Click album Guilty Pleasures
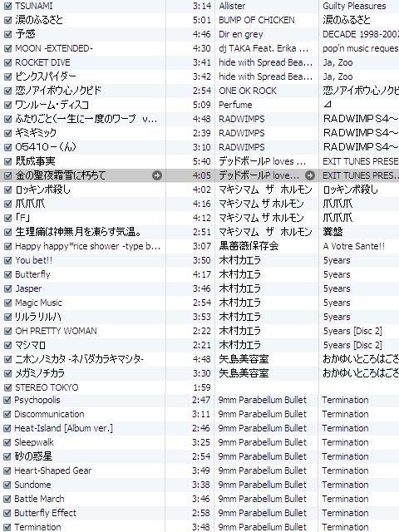This screenshot has width=399, height=532. 354,6
